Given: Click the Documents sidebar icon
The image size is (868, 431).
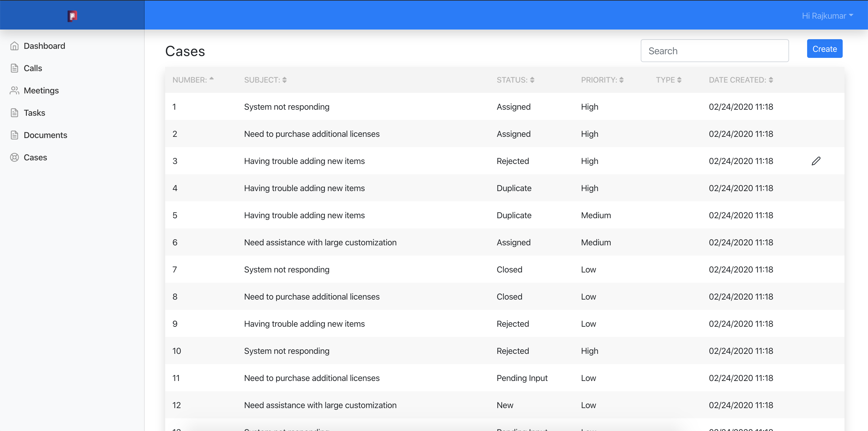Looking at the screenshot, I should click(x=14, y=135).
